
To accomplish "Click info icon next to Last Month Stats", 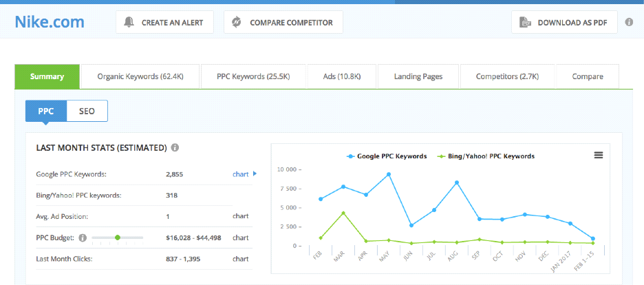I will point(175,147).
